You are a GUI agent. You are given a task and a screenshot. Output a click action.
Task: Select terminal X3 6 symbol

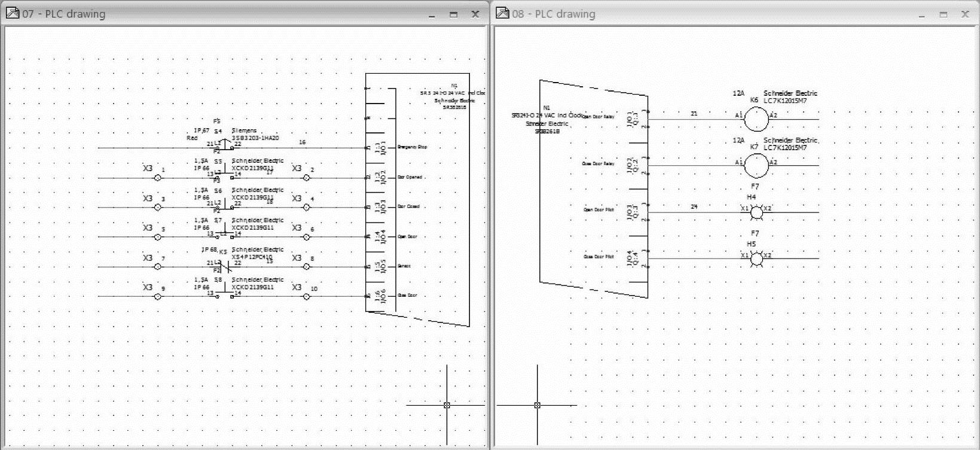(307, 237)
